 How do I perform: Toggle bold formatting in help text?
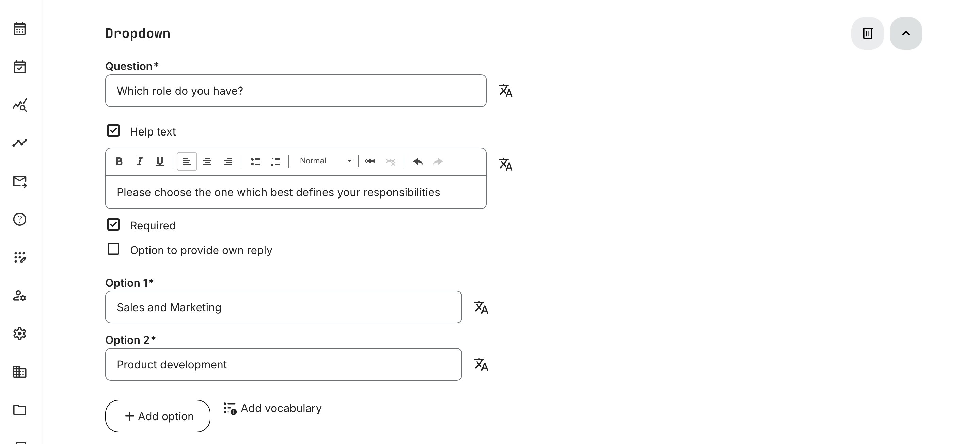pyautogui.click(x=119, y=162)
